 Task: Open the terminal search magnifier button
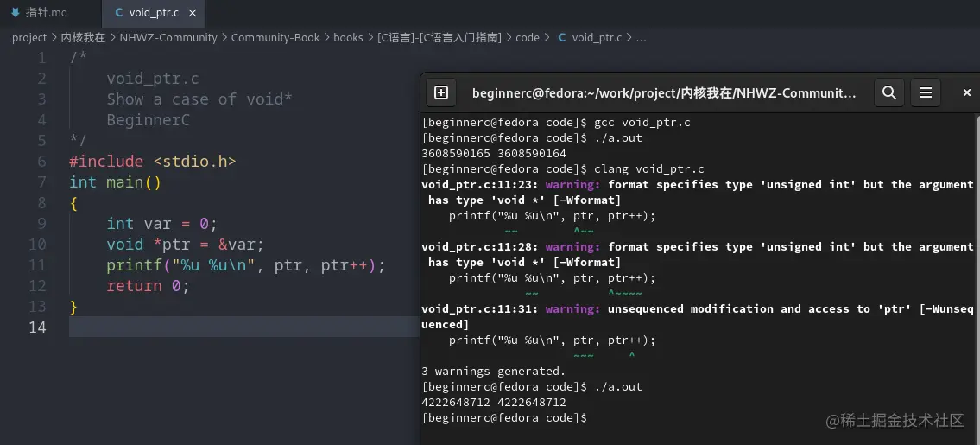pos(888,92)
